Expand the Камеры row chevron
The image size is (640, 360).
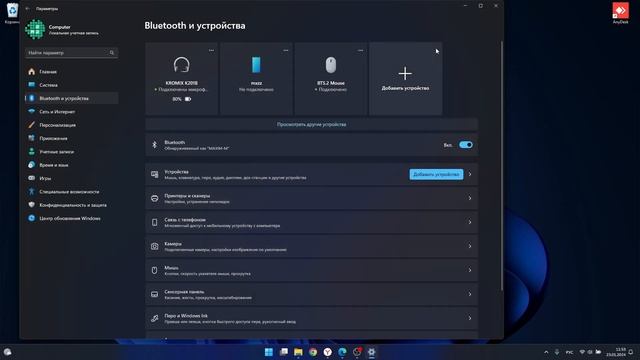click(x=470, y=246)
